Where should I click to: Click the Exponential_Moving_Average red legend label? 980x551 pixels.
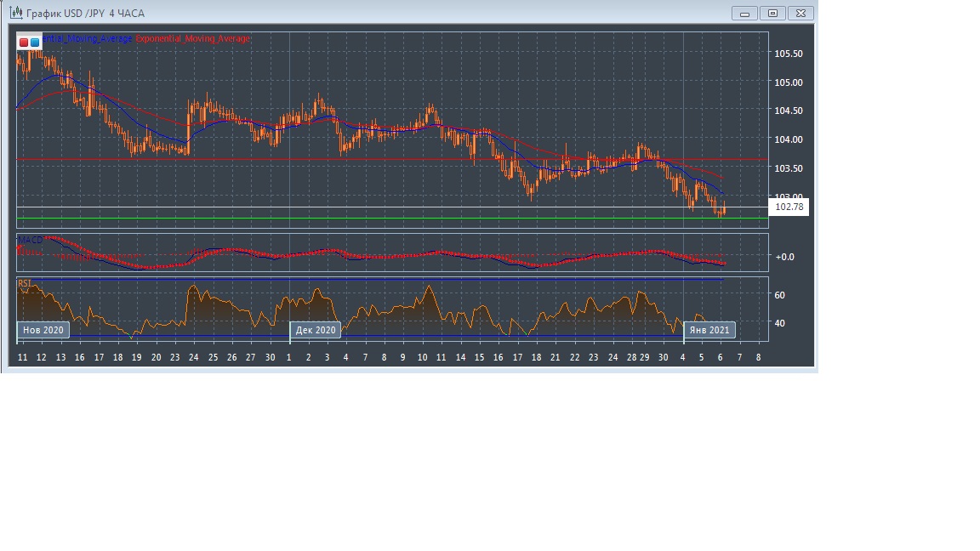(193, 39)
